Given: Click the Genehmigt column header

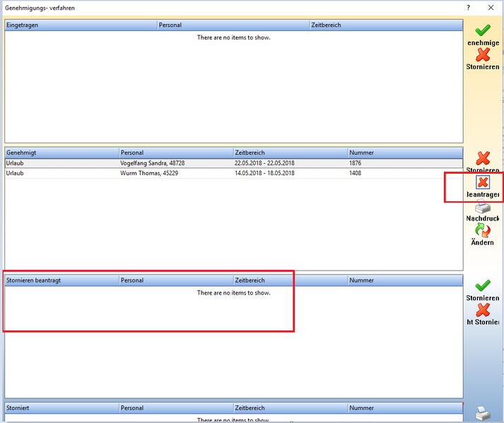Looking at the screenshot, I should coord(61,153).
